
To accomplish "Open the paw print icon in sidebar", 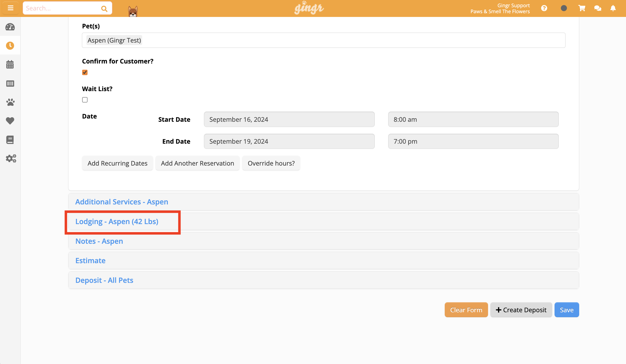I will (x=10, y=102).
